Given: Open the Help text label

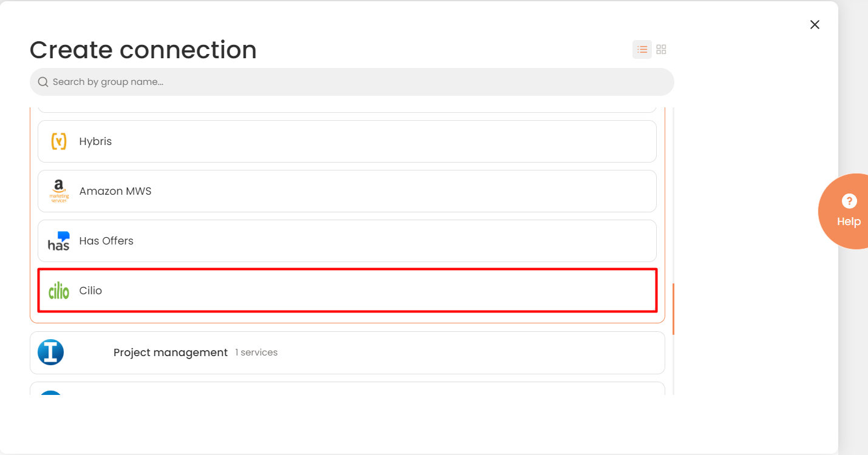Looking at the screenshot, I should (x=849, y=221).
